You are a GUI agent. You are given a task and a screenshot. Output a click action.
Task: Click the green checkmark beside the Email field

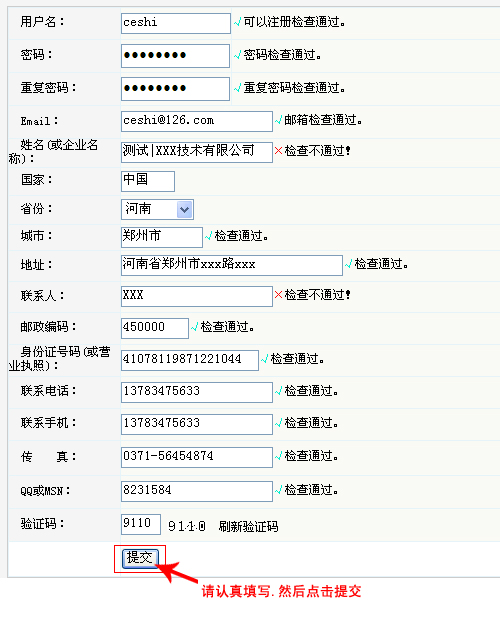tap(278, 120)
